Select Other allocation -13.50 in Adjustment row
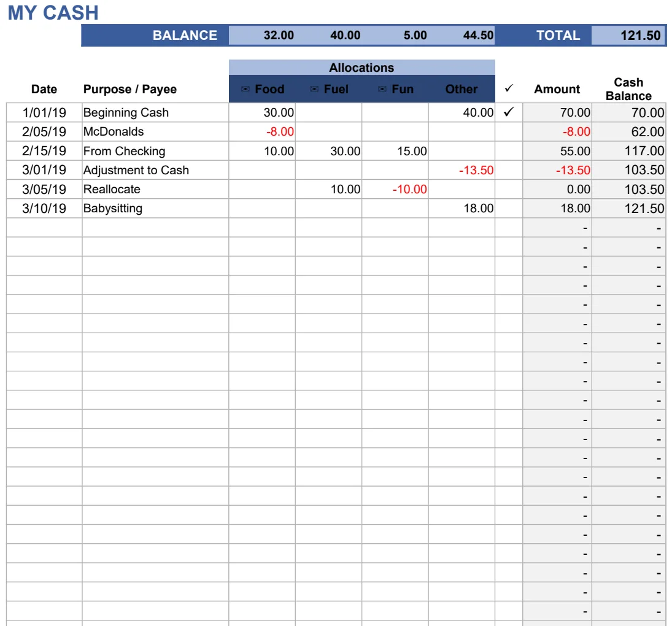 462,170
